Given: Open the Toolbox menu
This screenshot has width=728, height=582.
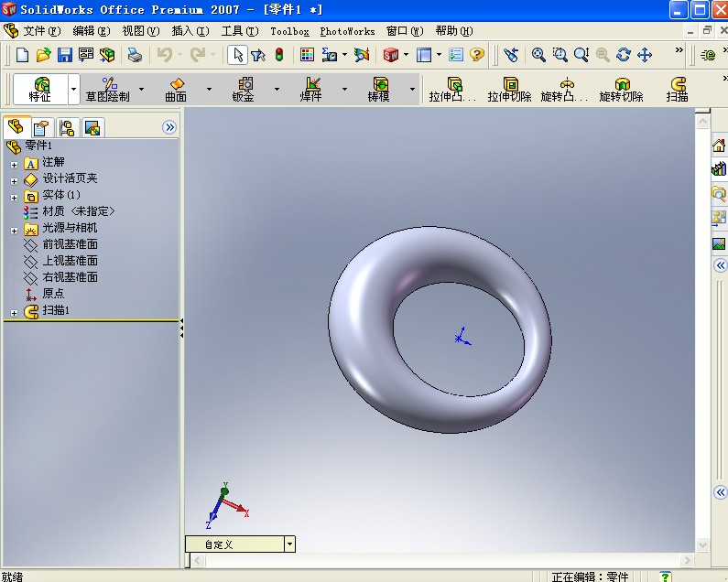Looking at the screenshot, I should tap(289, 31).
